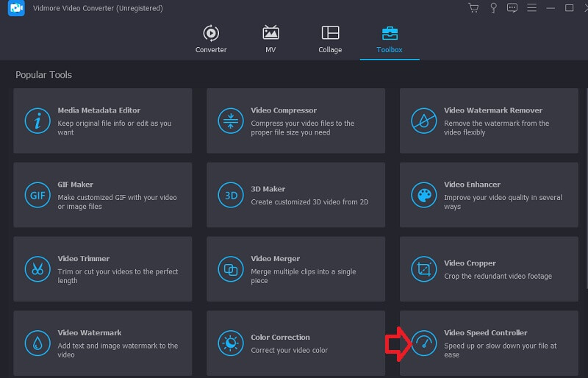Expand the hamburger menu in title bar

point(531,8)
